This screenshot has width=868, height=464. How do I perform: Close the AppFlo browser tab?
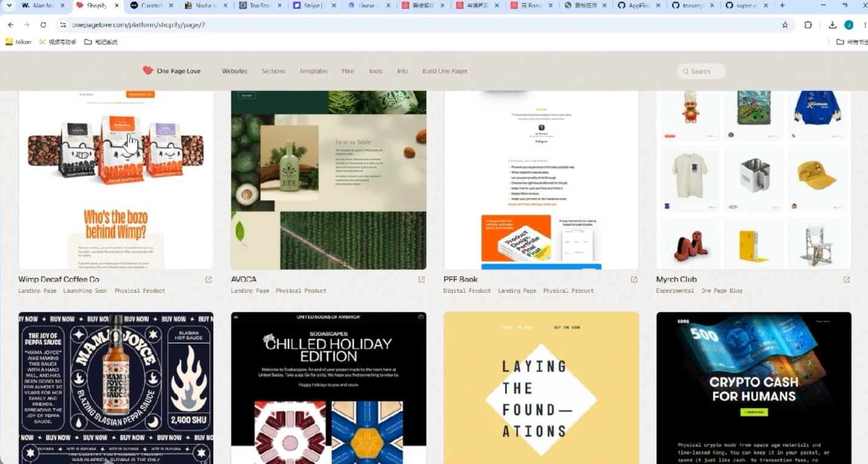pos(658,5)
